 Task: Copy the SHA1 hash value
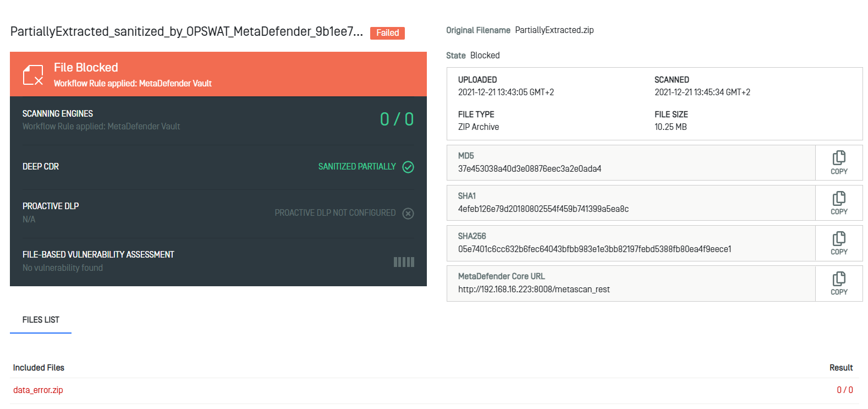click(x=838, y=203)
